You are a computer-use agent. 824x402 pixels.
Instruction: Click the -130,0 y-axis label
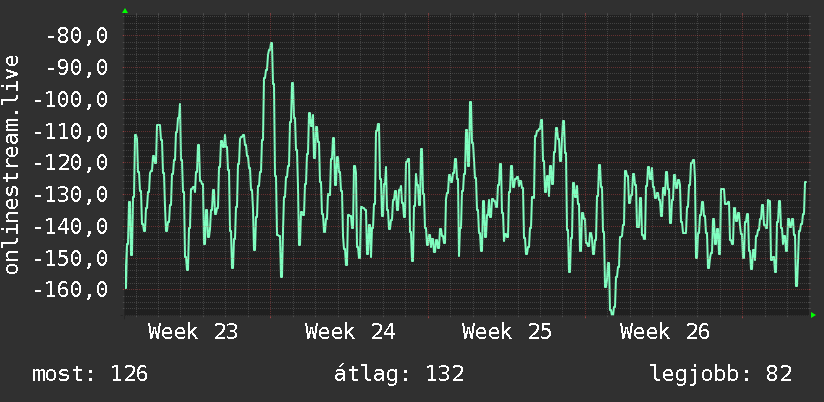70,194
